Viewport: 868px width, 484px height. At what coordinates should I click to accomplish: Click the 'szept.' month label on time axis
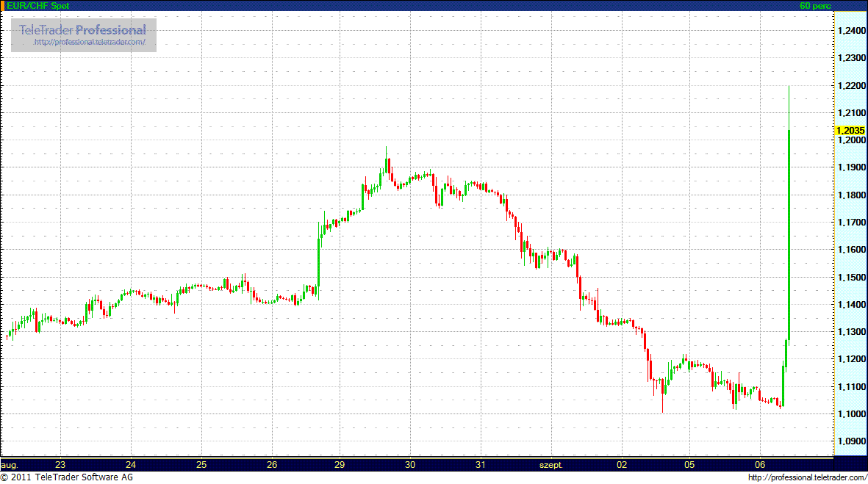[551, 465]
